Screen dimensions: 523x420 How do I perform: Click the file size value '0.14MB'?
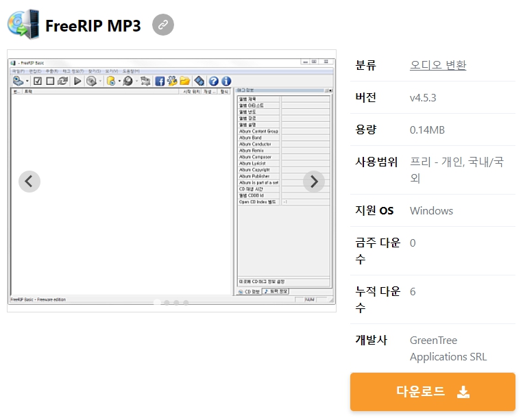pos(427,130)
